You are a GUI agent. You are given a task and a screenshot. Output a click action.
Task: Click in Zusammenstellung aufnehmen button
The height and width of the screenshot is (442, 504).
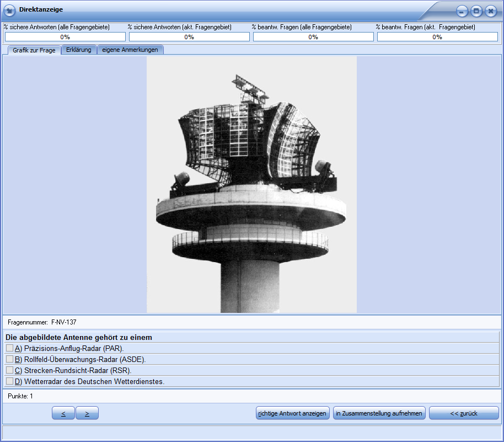coord(379,413)
